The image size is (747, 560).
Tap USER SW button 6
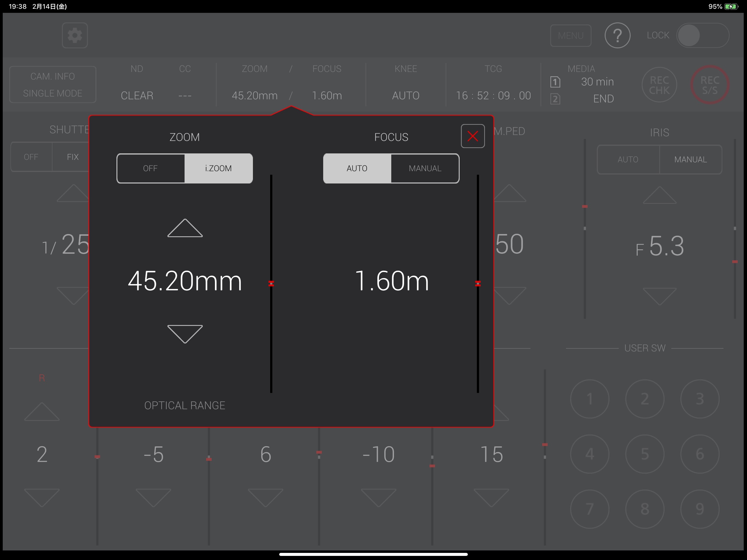[700, 454]
